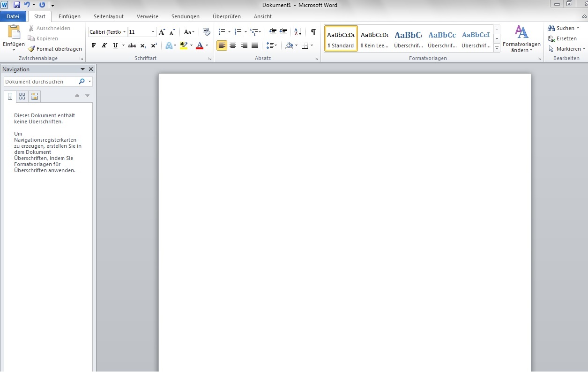Select the Standard style thumbnail
The width and height of the screenshot is (588, 372).
click(341, 38)
